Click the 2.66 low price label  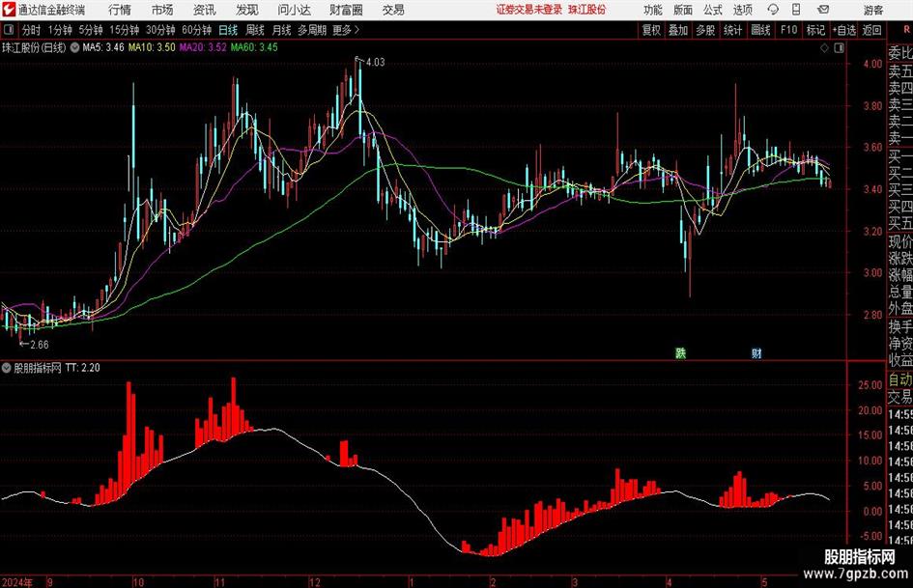39,345
